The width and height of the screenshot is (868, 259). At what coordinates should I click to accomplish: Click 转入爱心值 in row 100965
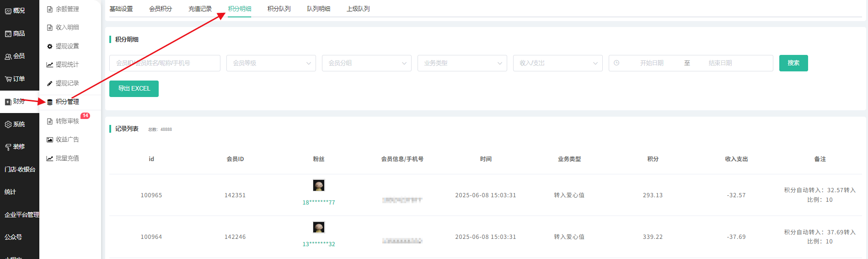(x=569, y=195)
